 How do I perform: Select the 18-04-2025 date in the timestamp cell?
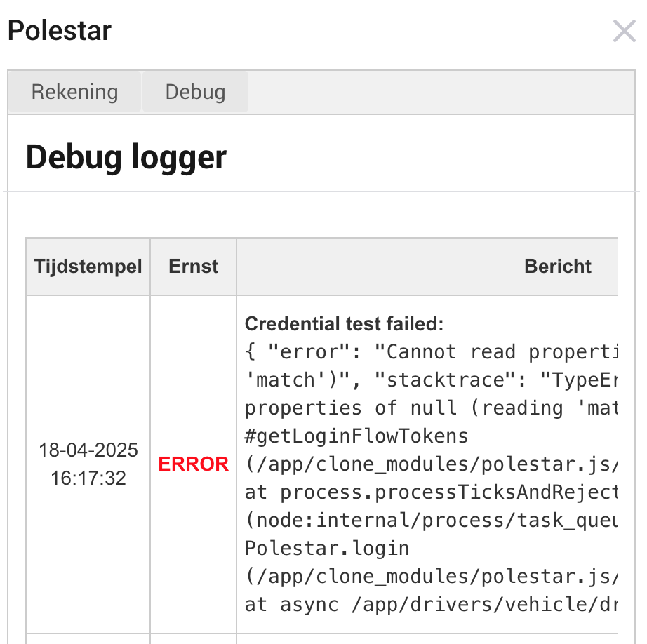88,450
